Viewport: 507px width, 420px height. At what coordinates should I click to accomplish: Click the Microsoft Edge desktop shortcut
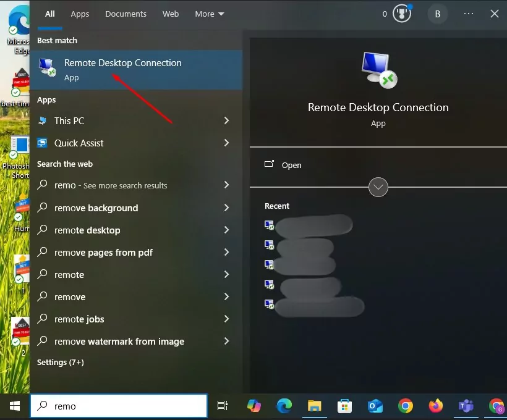coord(19,29)
